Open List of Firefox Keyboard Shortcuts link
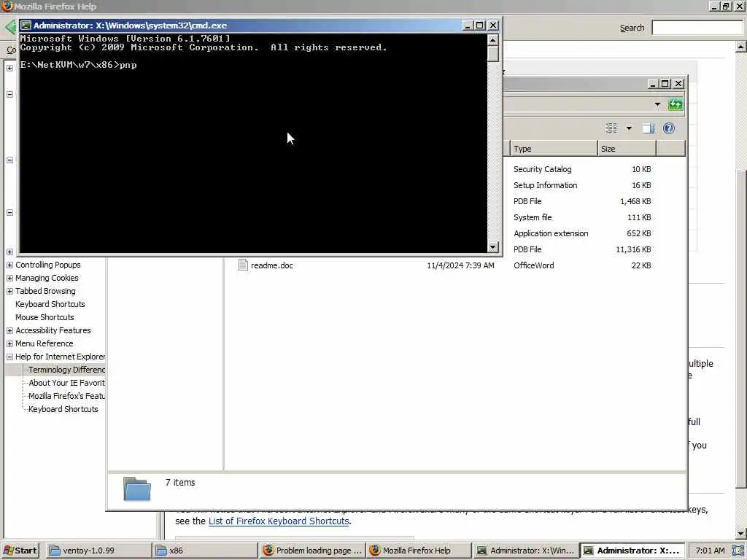The image size is (747, 560). pyautogui.click(x=279, y=521)
